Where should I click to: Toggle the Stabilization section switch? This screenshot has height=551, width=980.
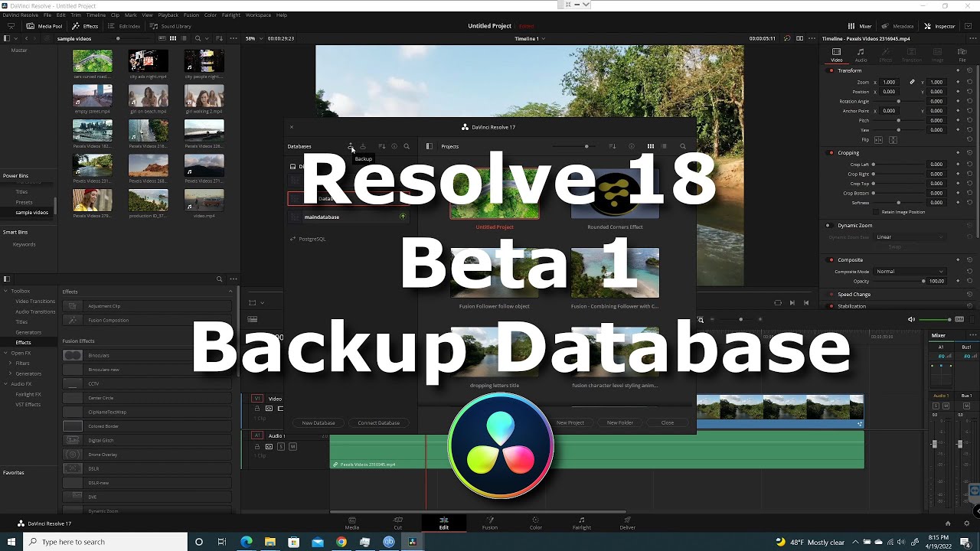tap(831, 306)
